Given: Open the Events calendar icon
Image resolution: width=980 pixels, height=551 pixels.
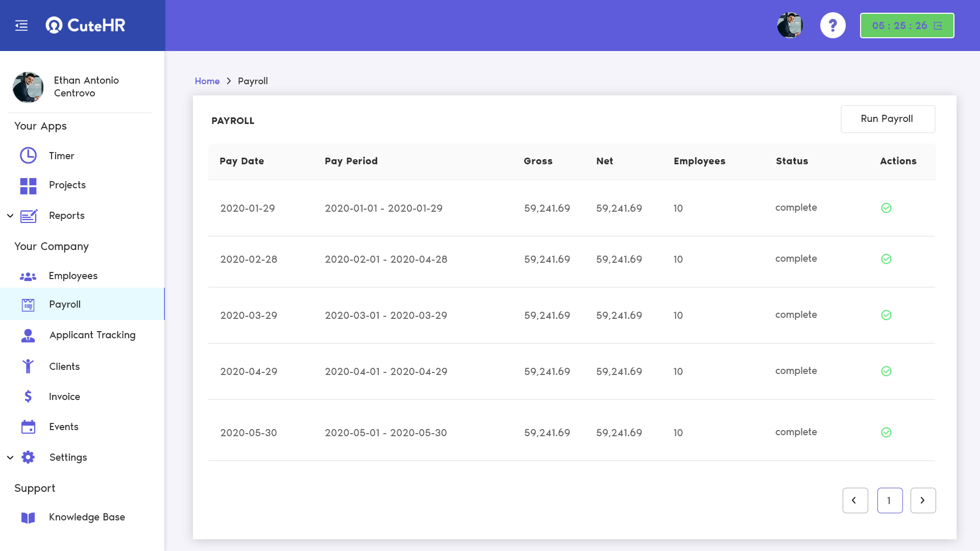Looking at the screenshot, I should (x=28, y=427).
